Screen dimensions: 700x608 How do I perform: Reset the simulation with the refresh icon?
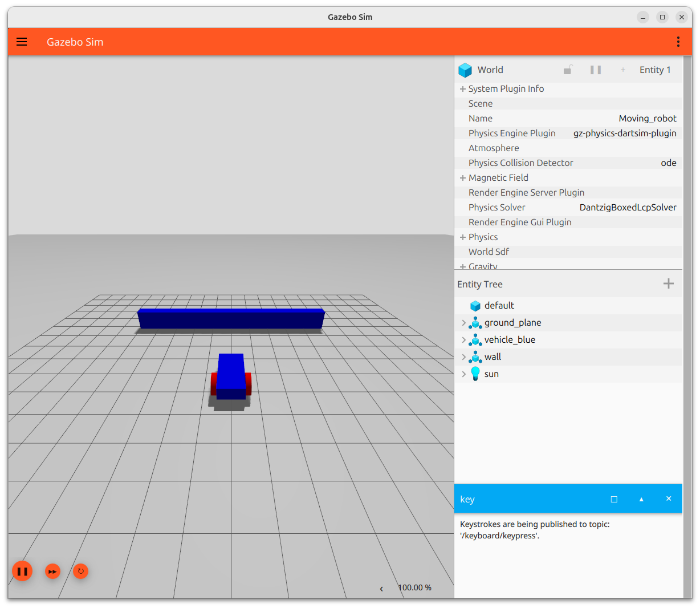(81, 571)
